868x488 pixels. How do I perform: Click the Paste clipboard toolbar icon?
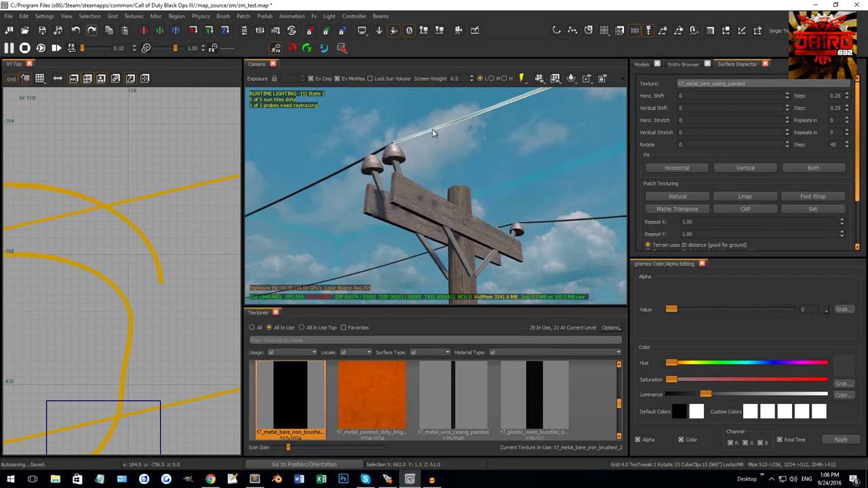pos(125,30)
